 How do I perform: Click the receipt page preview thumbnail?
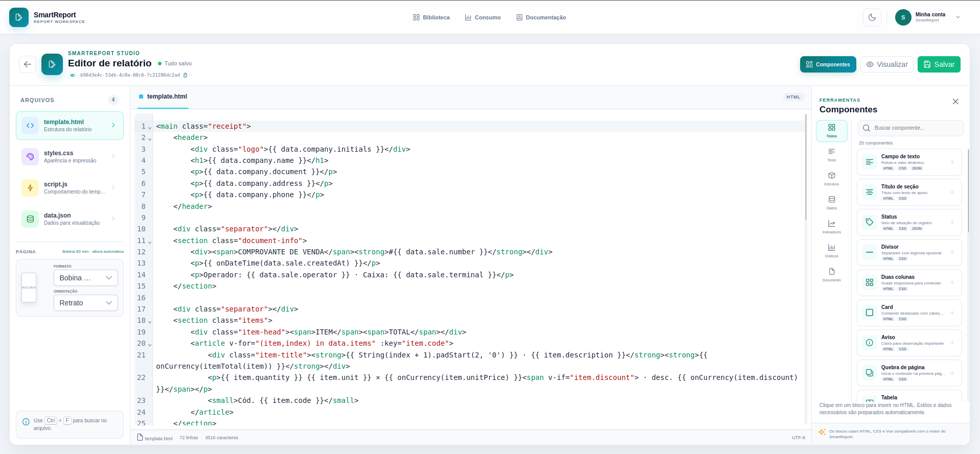pos(29,288)
